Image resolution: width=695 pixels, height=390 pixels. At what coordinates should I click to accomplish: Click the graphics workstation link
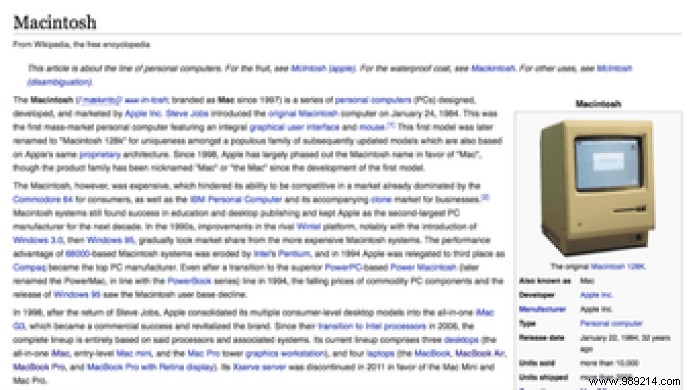tap(285, 354)
